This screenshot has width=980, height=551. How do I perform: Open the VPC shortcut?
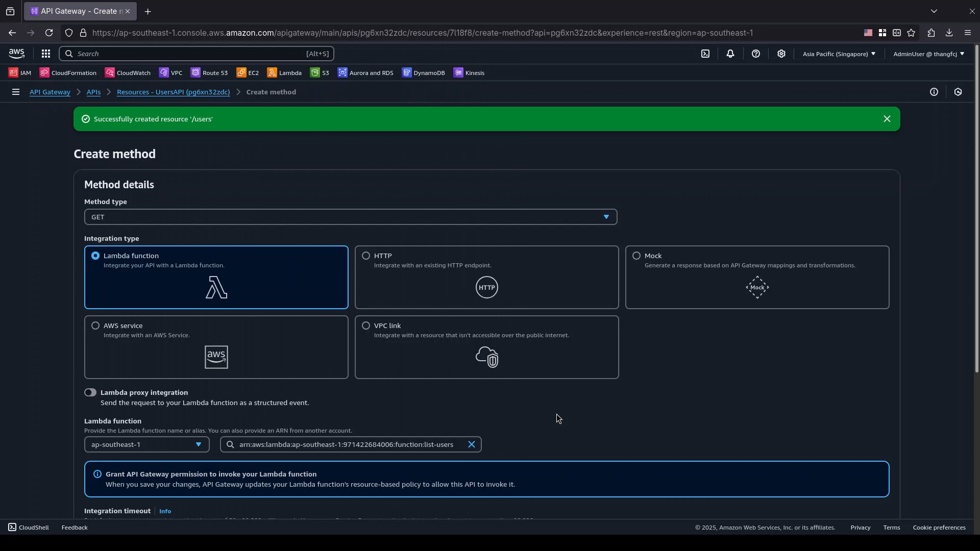tap(170, 73)
